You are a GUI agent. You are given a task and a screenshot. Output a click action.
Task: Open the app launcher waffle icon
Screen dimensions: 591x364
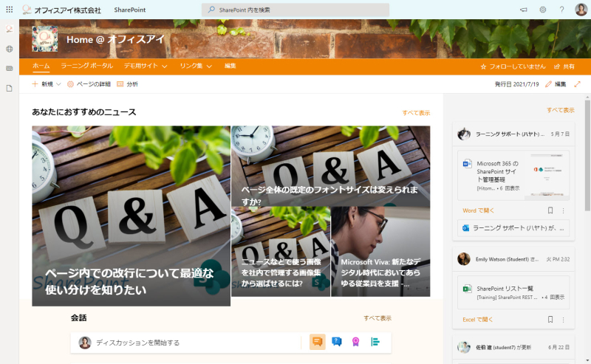tap(10, 10)
